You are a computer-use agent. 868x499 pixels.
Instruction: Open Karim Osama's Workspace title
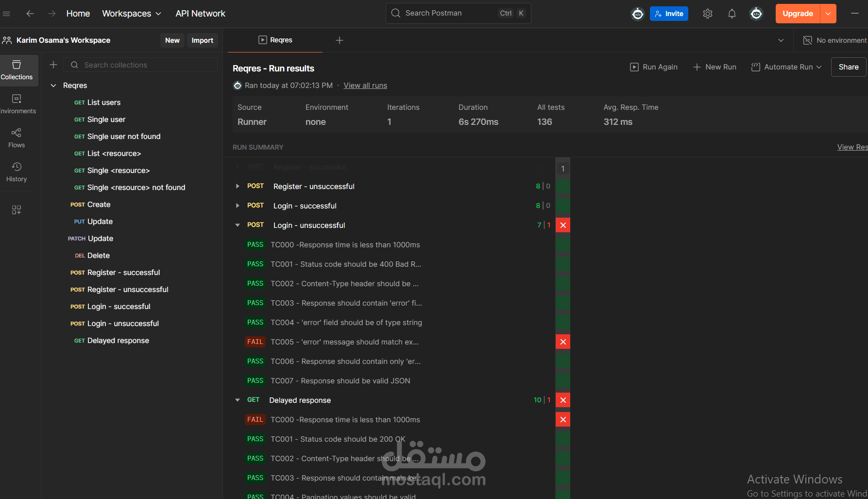[x=63, y=40]
